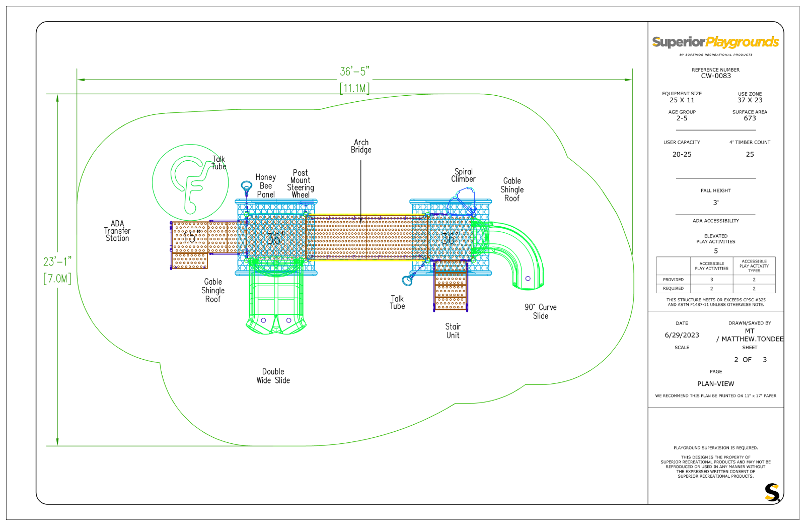Click the Gable Shingle Roof label near Spiral Climber

[512, 189]
